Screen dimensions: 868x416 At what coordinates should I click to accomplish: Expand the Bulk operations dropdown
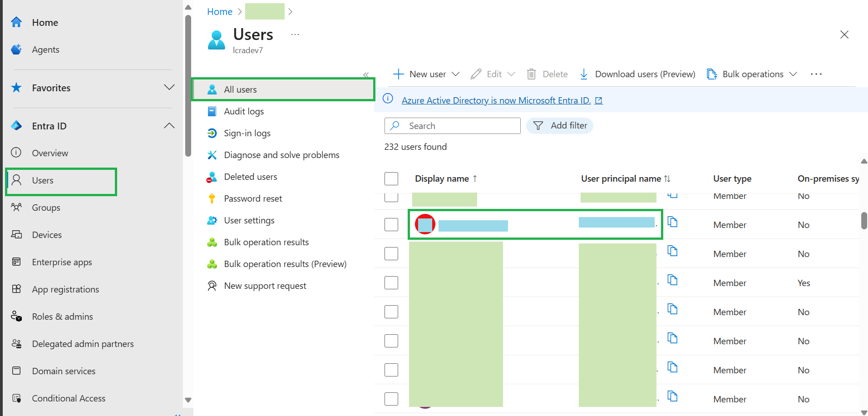click(793, 74)
